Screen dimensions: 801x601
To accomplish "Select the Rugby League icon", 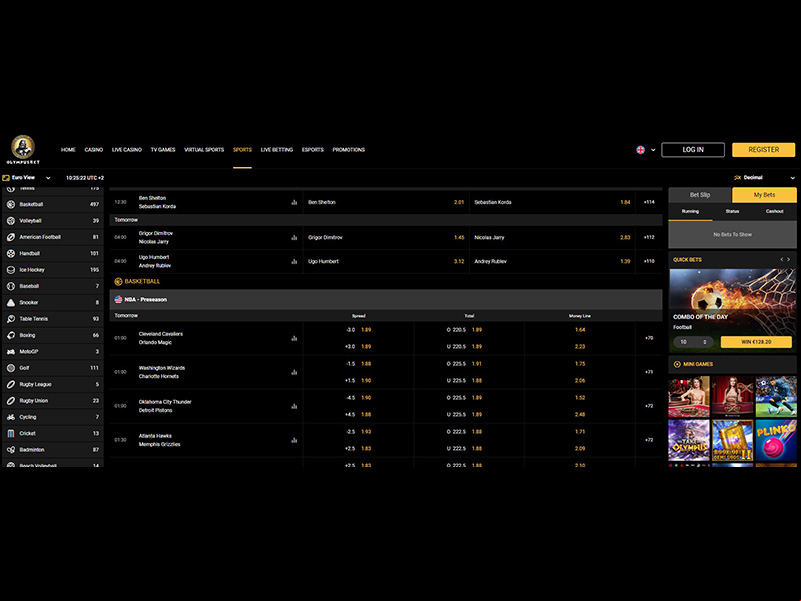I will (x=11, y=384).
